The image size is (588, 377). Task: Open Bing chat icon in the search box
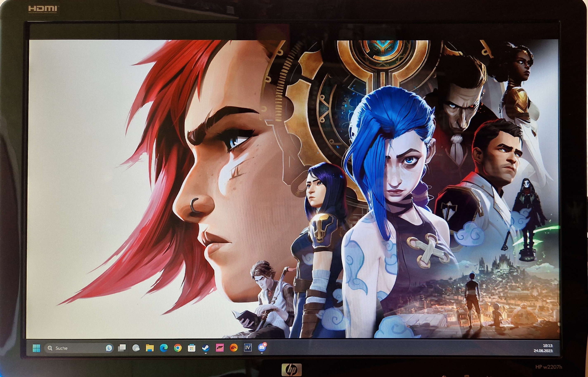pos(109,348)
